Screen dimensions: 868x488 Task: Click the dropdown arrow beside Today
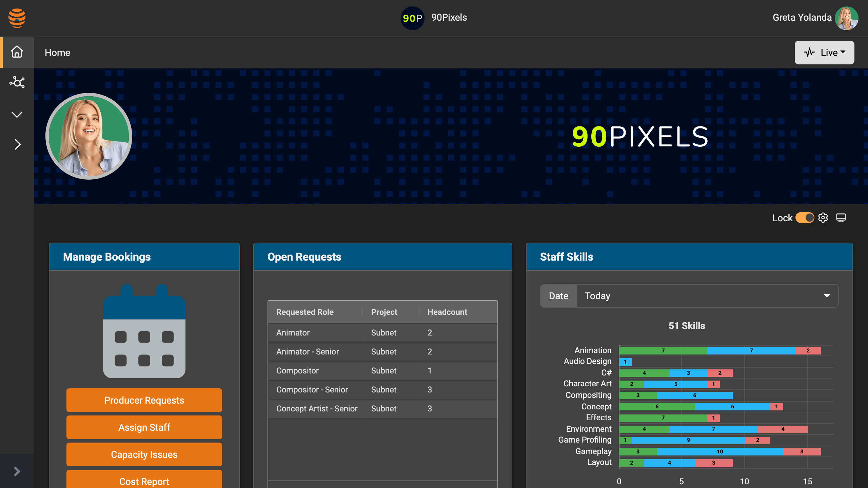(827, 296)
